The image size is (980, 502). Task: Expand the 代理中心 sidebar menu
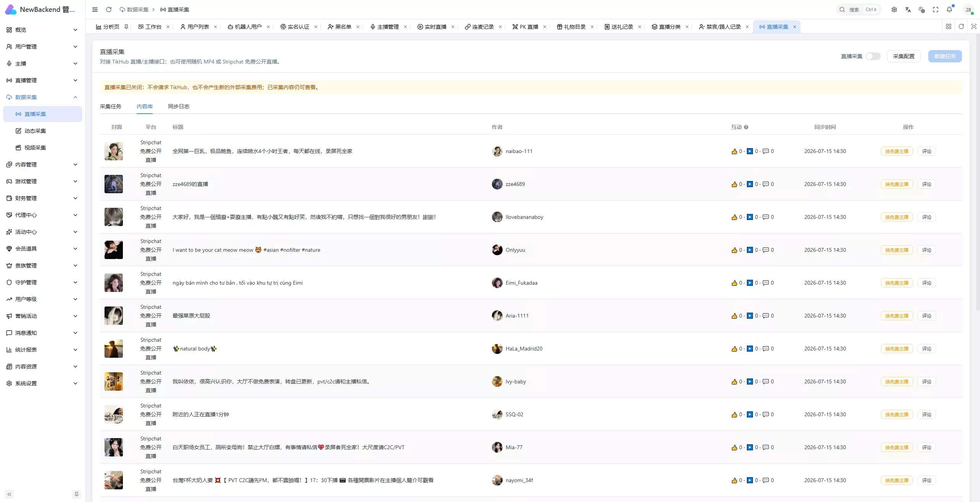coord(42,215)
